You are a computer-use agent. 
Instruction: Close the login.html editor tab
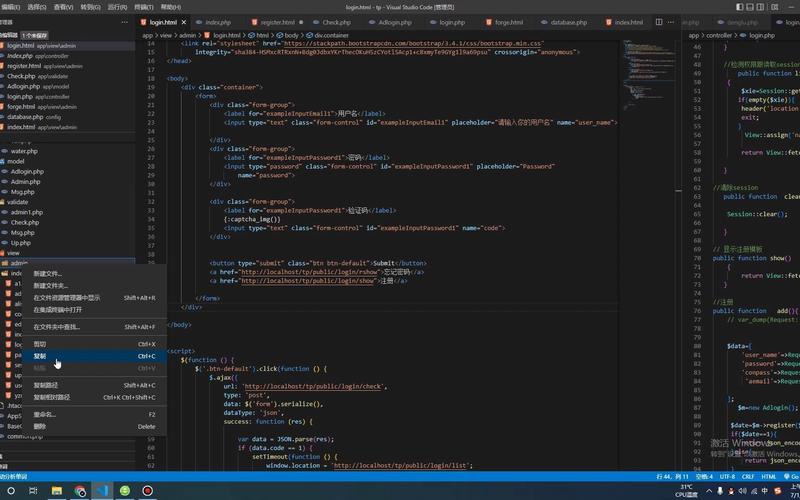click(184, 22)
